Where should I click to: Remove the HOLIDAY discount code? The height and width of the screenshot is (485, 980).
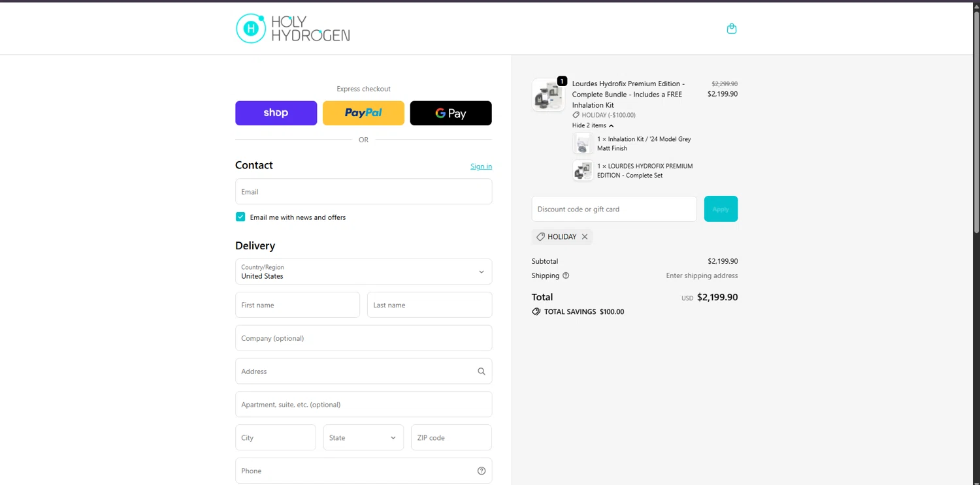point(585,237)
